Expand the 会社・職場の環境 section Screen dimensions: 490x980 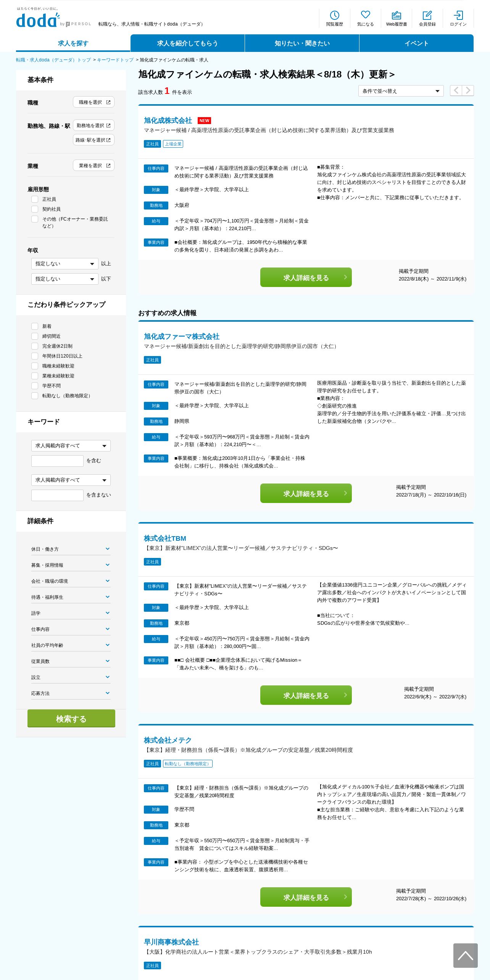click(x=71, y=581)
